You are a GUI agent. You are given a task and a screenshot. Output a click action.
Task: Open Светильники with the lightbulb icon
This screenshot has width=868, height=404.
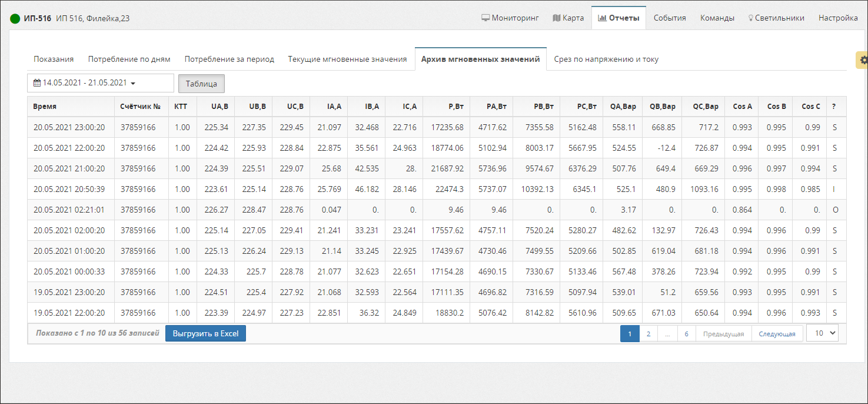click(x=776, y=18)
